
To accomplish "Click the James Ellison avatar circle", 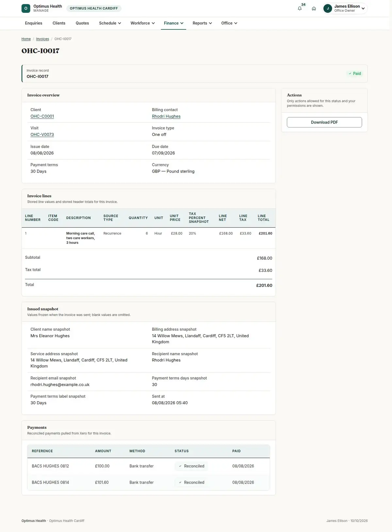I will (x=328, y=8).
